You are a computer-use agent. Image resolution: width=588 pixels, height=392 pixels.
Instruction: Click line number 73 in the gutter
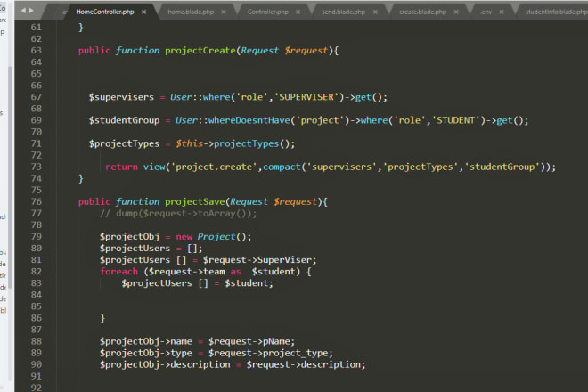pyautogui.click(x=37, y=167)
